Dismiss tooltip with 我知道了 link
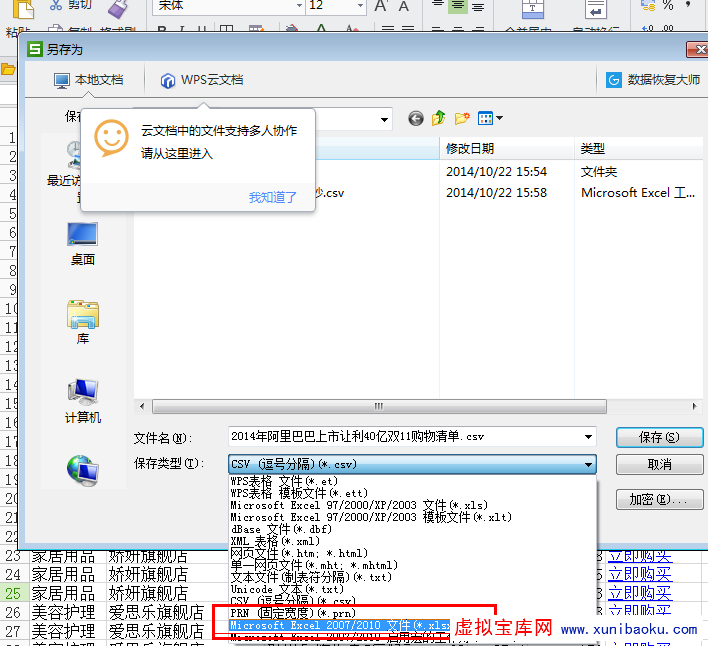Viewport: 708px width, 646px height. point(273,197)
